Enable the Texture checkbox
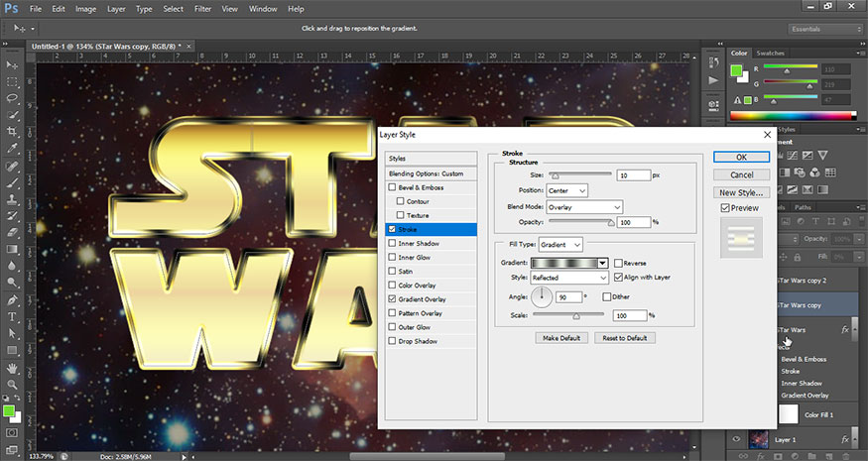868x461 pixels. tap(400, 215)
